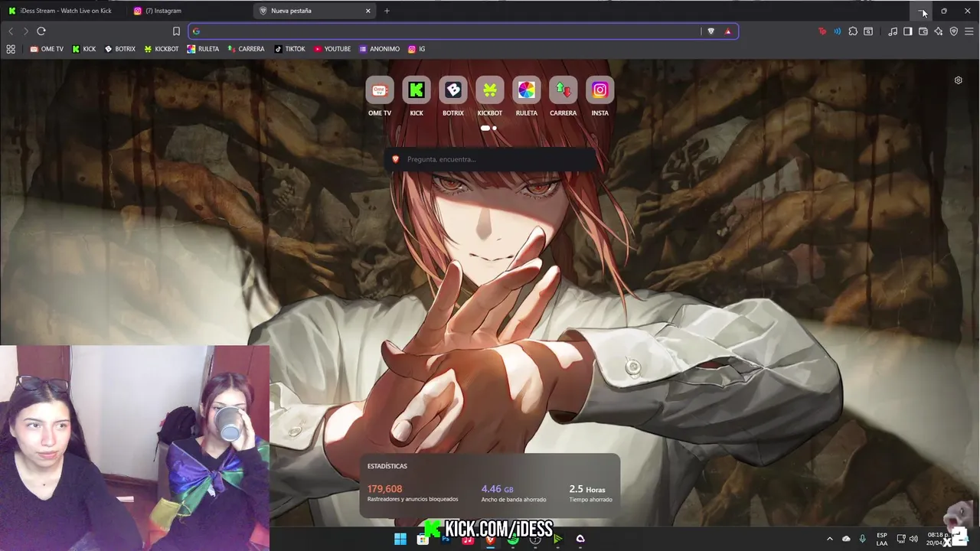
Task: Go forward to next page
Action: [x=25, y=31]
